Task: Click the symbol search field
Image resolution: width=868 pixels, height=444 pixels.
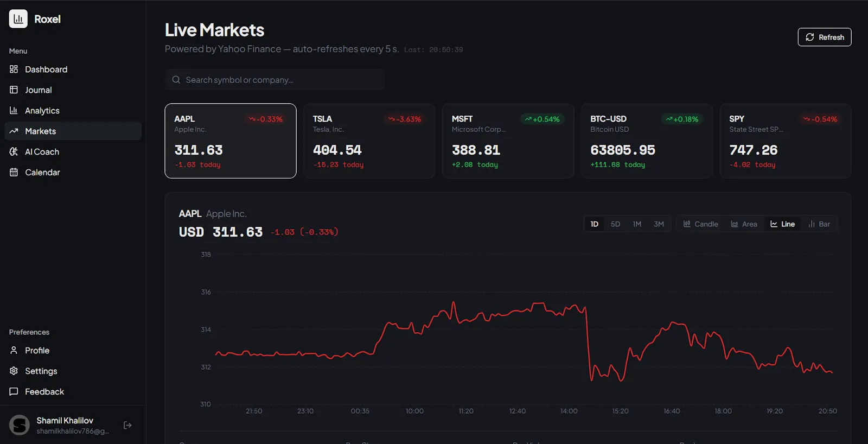Action: coord(275,80)
